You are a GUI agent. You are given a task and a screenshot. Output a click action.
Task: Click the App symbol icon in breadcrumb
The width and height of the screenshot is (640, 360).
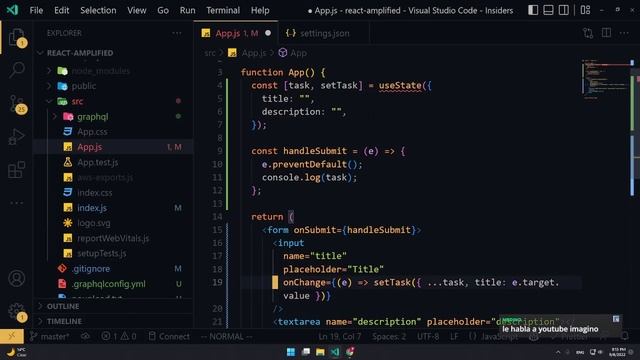pos(282,53)
